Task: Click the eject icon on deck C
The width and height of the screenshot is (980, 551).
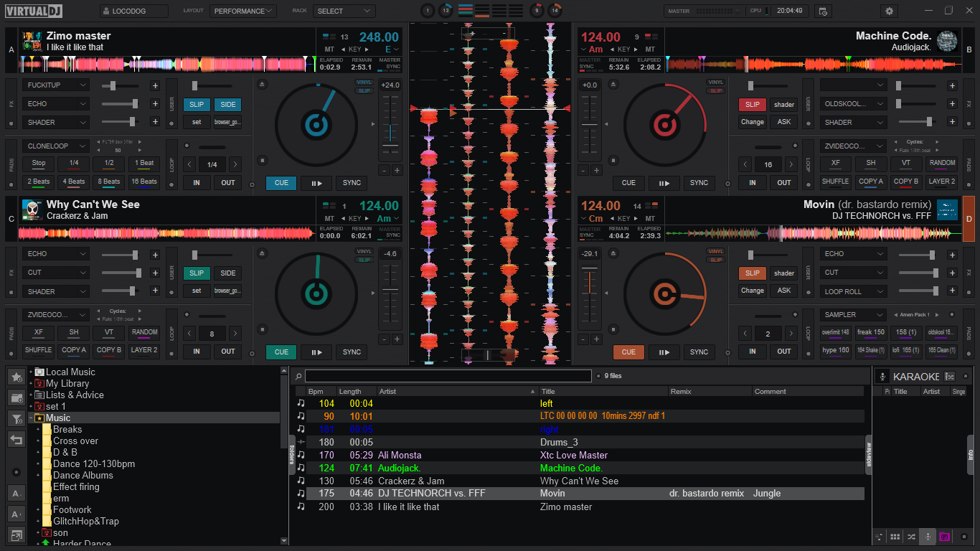Action: (x=263, y=254)
